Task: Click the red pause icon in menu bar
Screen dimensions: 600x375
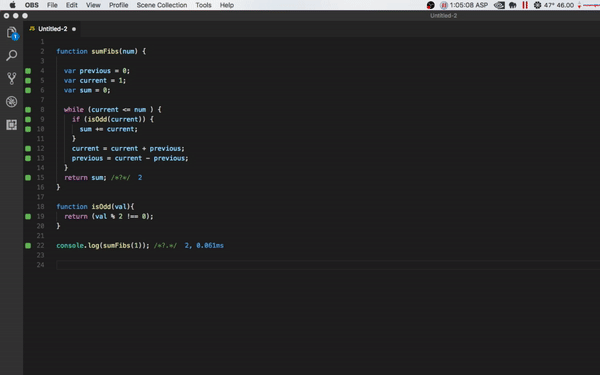Action: (525, 5)
